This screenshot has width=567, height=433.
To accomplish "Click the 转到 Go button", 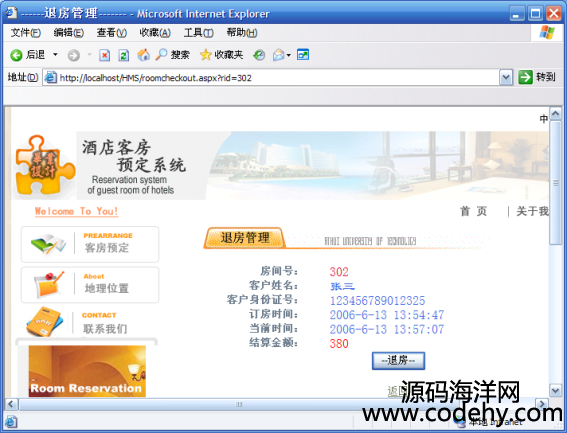I will [537, 77].
